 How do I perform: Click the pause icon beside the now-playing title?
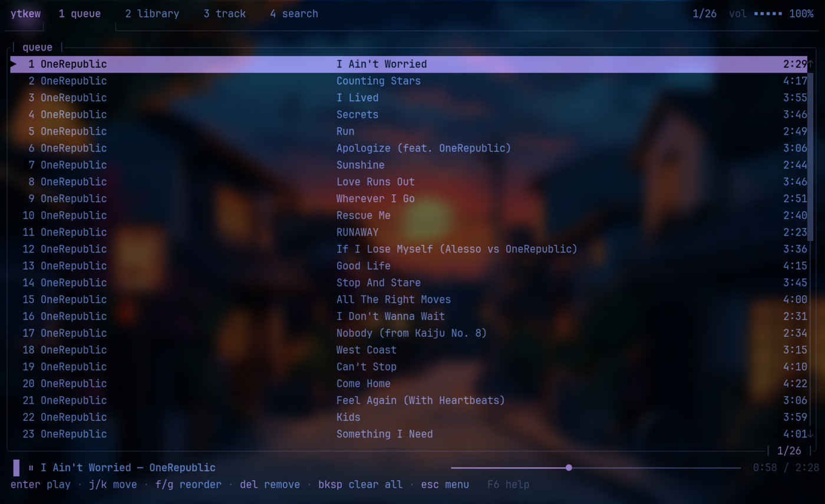[x=31, y=468]
